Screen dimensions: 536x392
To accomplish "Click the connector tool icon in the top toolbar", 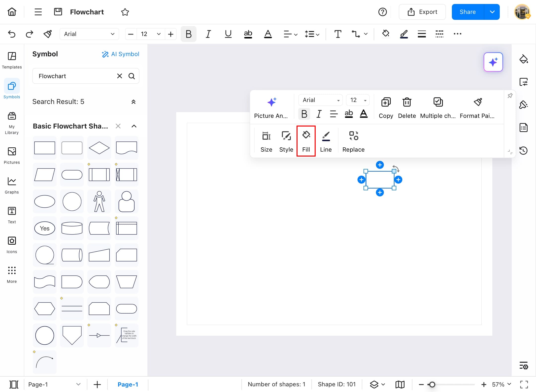I will 355,34.
